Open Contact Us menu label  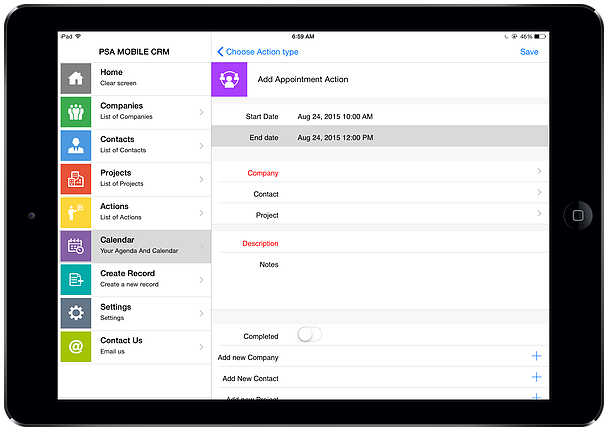pyautogui.click(x=121, y=341)
